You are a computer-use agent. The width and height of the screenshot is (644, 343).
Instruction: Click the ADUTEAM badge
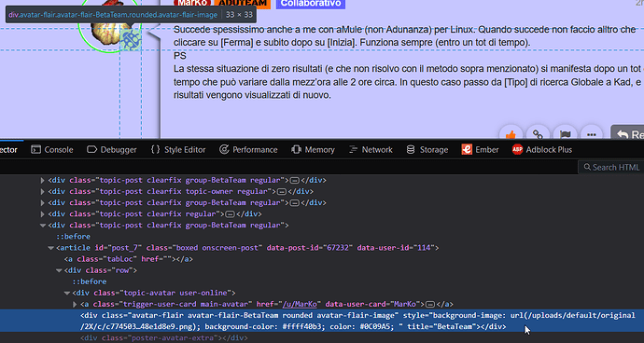coord(243,4)
